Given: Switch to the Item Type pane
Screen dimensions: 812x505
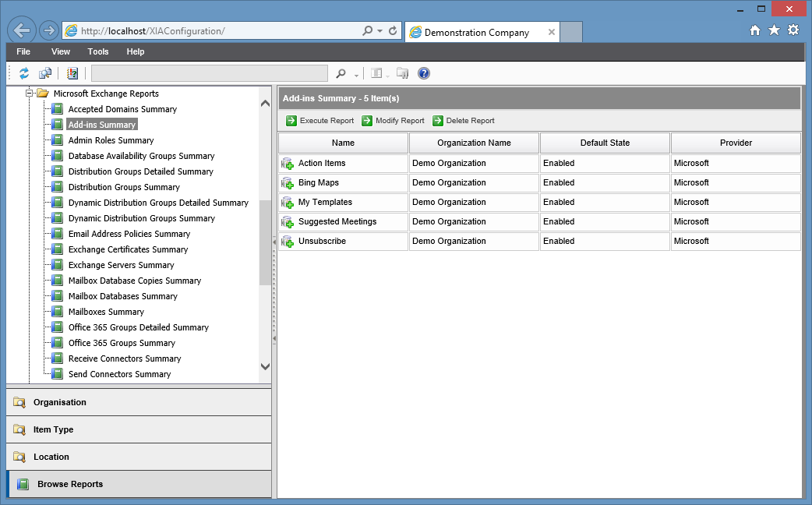Looking at the screenshot, I should pos(139,429).
